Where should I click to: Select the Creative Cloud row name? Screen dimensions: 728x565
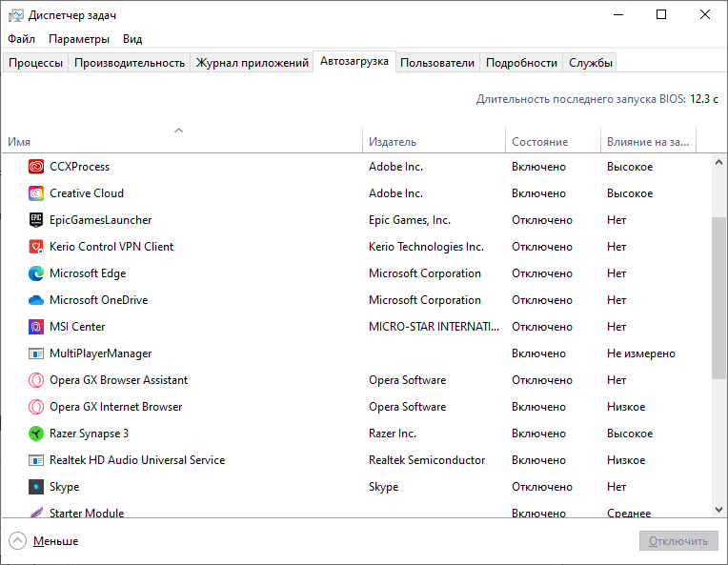pos(87,193)
